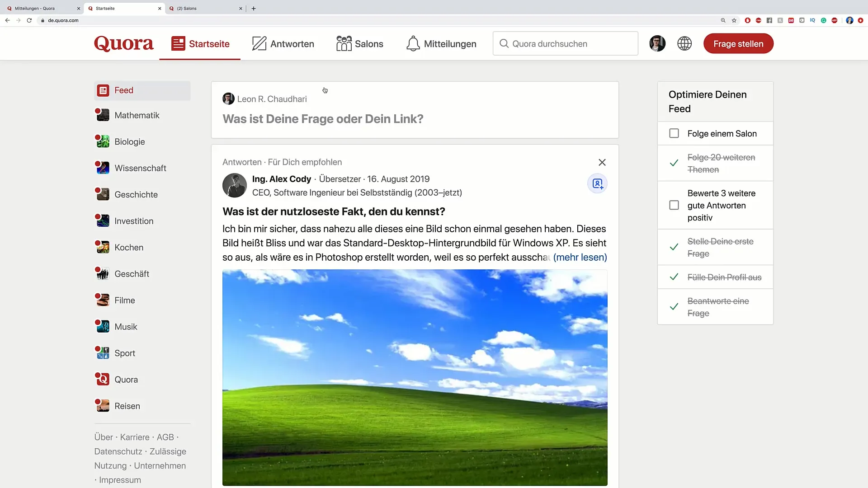Open the Geschichte topic icon
The image size is (868, 488).
tap(103, 194)
